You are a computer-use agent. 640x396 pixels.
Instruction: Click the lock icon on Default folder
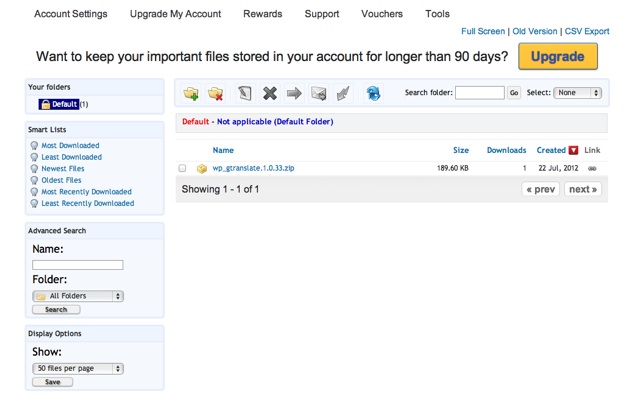[x=46, y=105]
